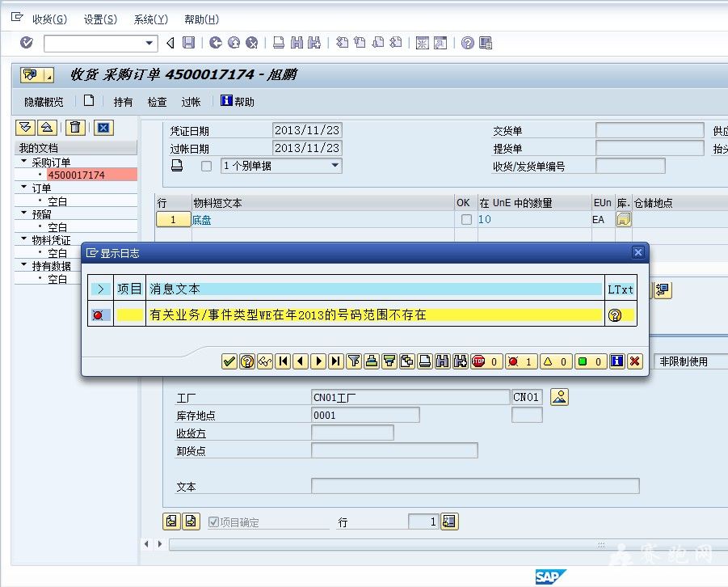Click the Expand all nodes icon in the overview panel
The height and width of the screenshot is (587, 728).
[25, 128]
